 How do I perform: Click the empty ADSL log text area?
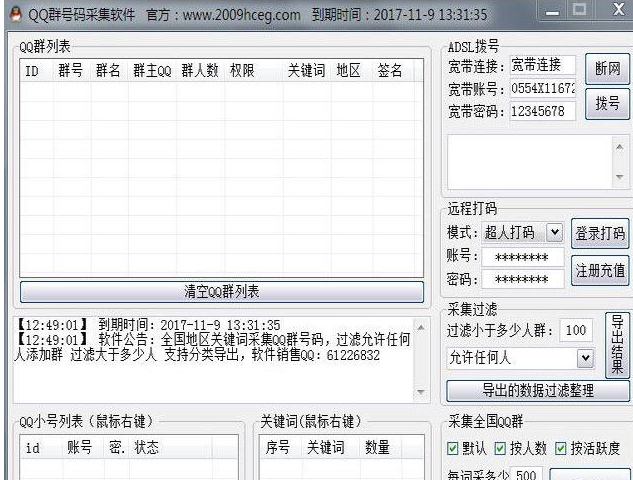point(530,162)
